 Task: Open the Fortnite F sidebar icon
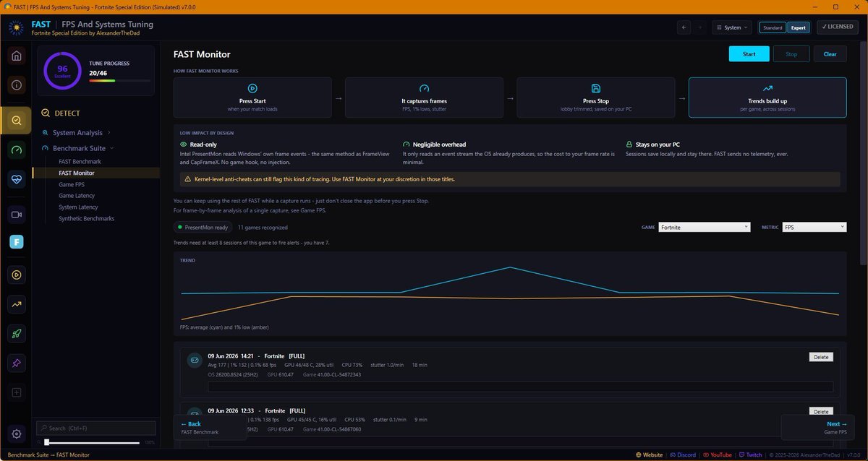(17, 242)
